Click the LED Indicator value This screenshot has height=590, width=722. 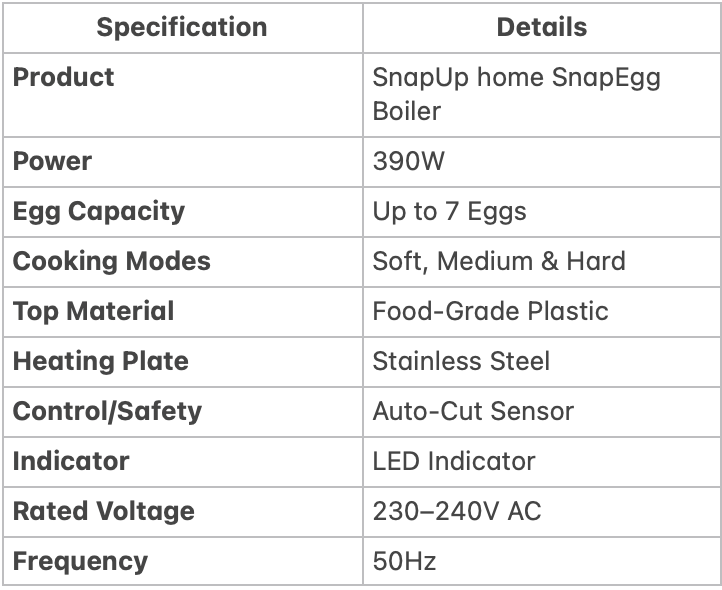click(x=454, y=461)
